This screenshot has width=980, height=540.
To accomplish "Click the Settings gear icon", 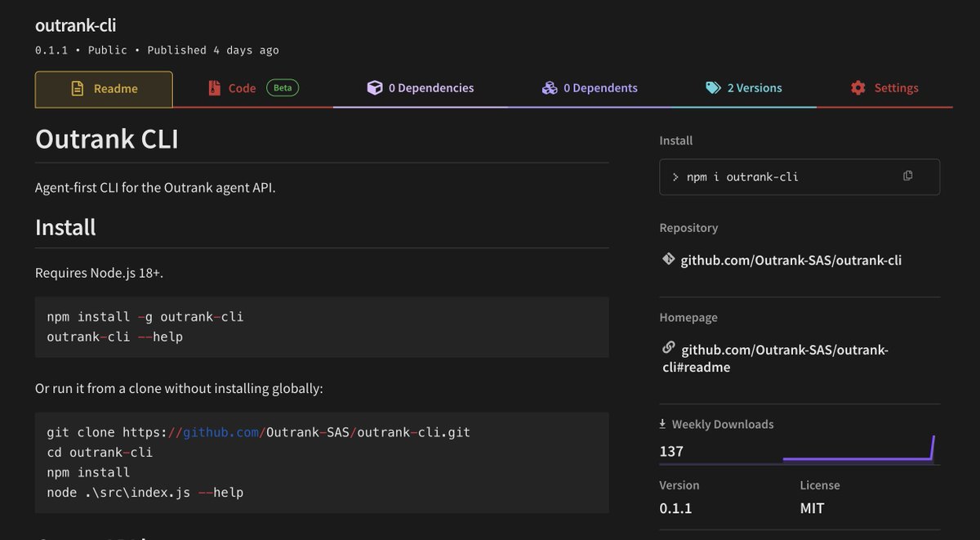I will (x=857, y=88).
